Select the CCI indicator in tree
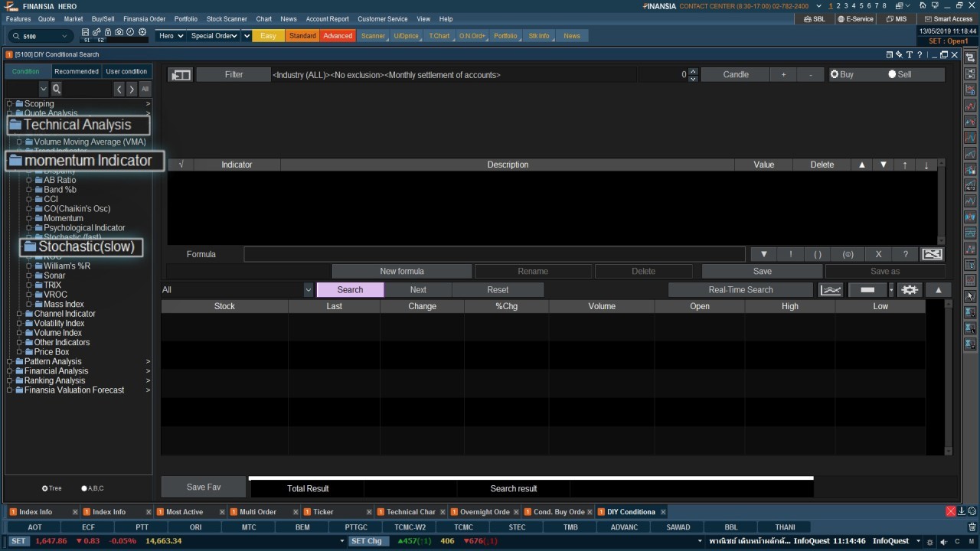 51,199
